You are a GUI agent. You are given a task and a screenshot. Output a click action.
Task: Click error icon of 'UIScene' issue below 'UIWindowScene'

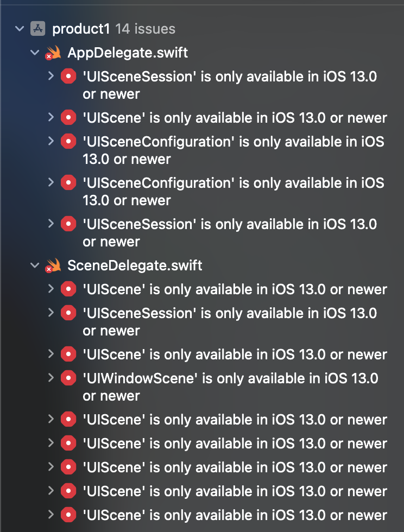[68, 420]
